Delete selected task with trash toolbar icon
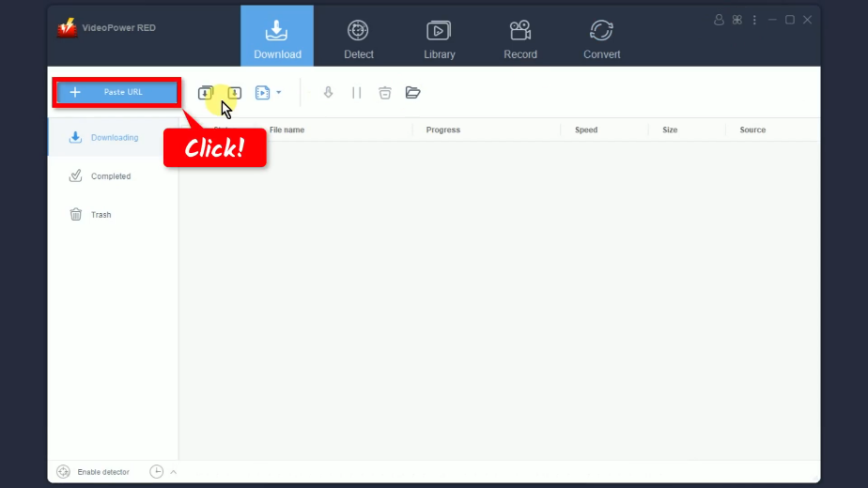868x488 pixels. tap(385, 93)
